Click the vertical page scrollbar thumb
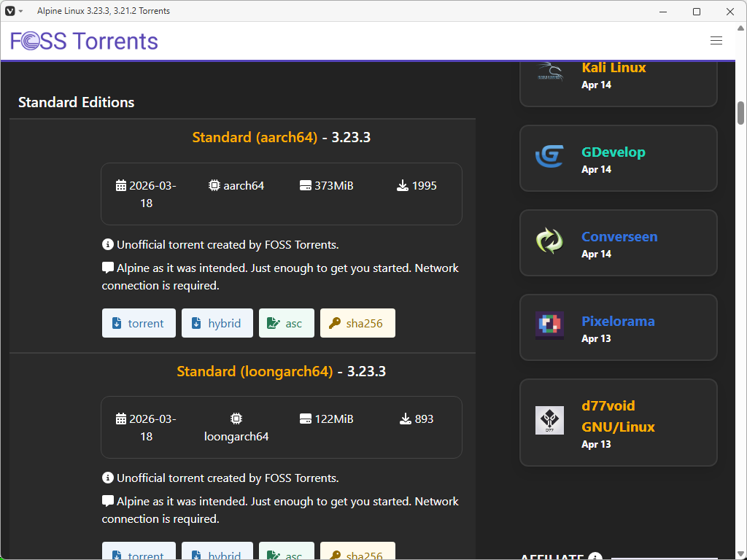The height and width of the screenshot is (560, 747). pyautogui.click(x=741, y=113)
